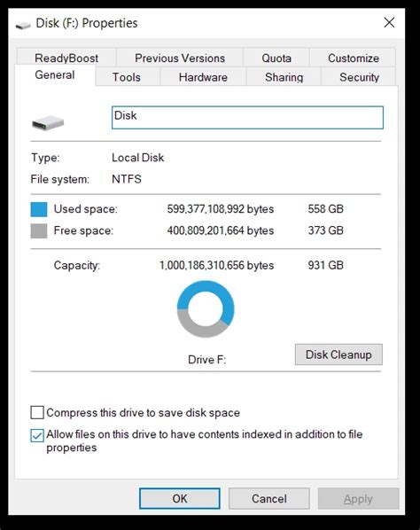Click the gray Free space swatch

click(x=39, y=230)
